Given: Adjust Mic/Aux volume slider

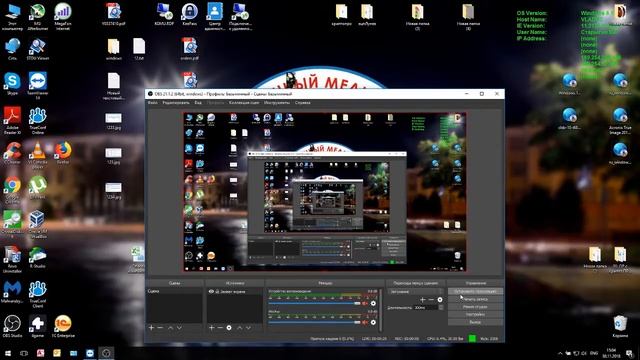Looking at the screenshot, I should 314,322.
